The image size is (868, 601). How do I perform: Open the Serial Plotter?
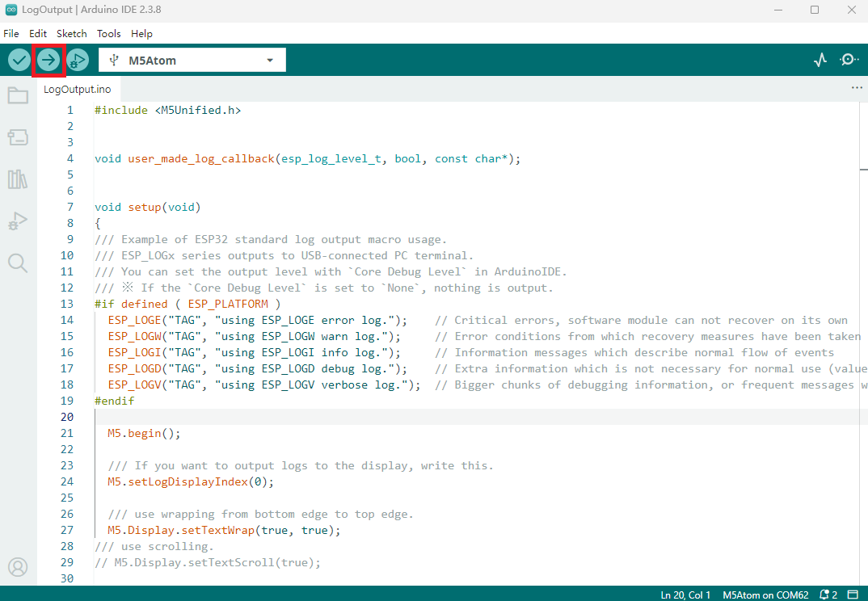pyautogui.click(x=820, y=60)
